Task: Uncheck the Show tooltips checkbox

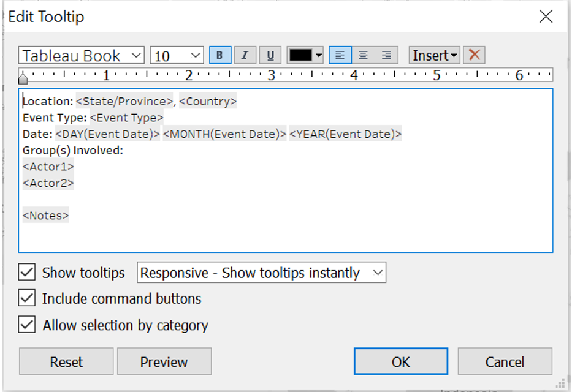Action: point(27,273)
